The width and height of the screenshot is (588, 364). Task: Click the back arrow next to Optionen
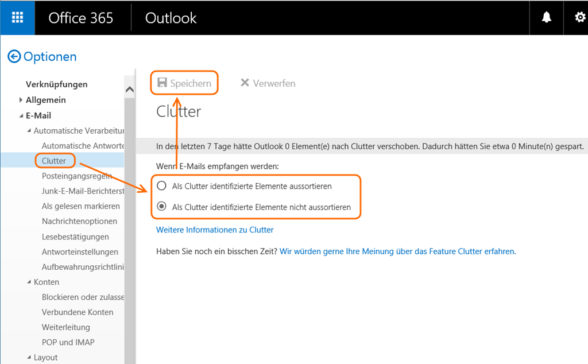(x=14, y=56)
